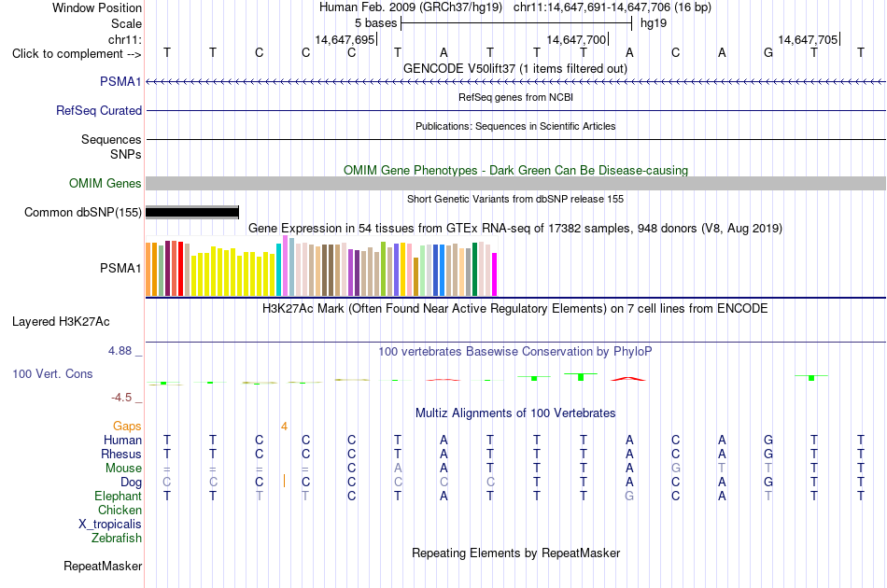Screen dimensions: 887x588
Task: Click the 'chr11:' ruler label
Action: 124,39
